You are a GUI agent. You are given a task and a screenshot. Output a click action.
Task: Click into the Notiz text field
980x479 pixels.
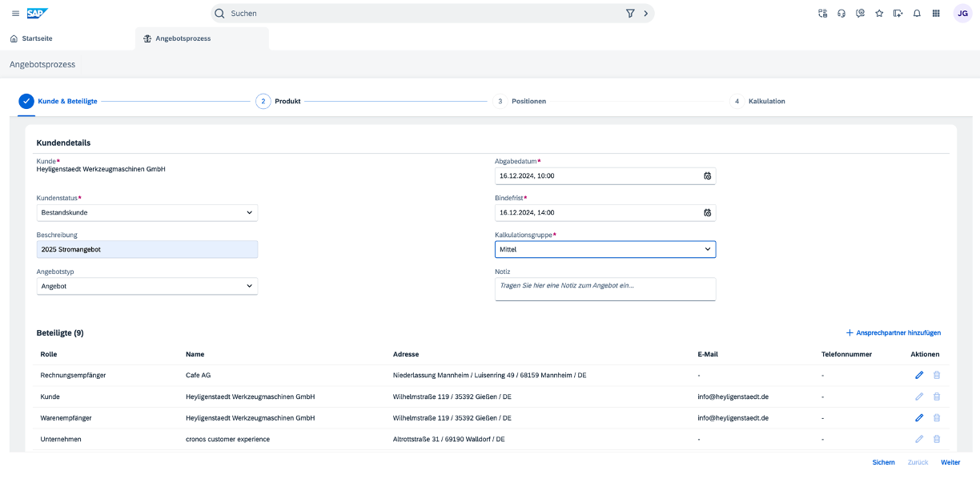pyautogui.click(x=604, y=289)
